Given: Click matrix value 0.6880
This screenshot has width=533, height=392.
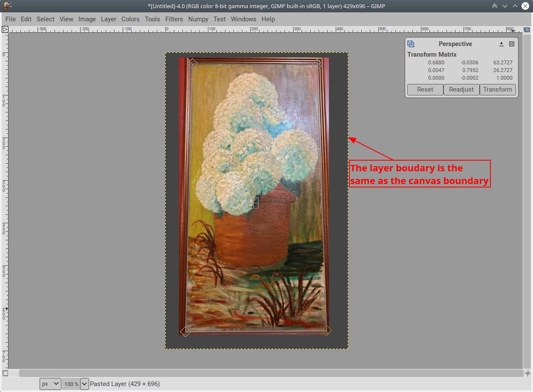Looking at the screenshot, I should pos(436,63).
